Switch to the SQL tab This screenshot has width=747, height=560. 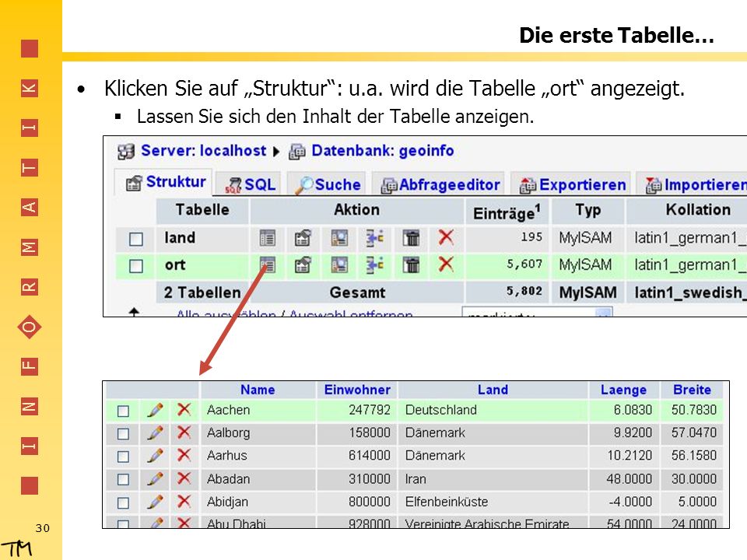(x=250, y=184)
